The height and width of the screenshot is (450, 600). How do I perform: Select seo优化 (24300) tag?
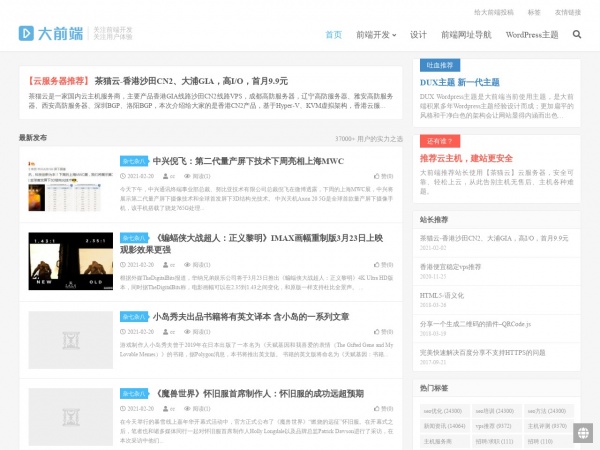(x=444, y=411)
